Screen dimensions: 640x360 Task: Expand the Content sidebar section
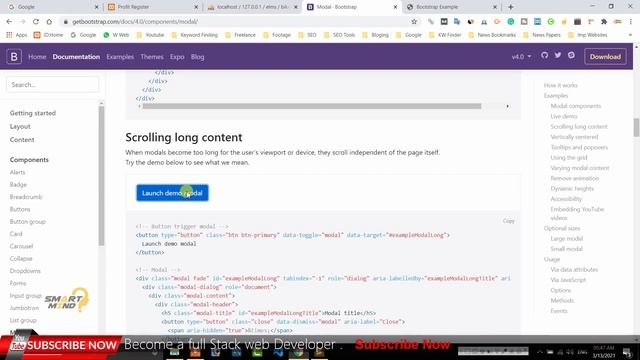click(22, 140)
